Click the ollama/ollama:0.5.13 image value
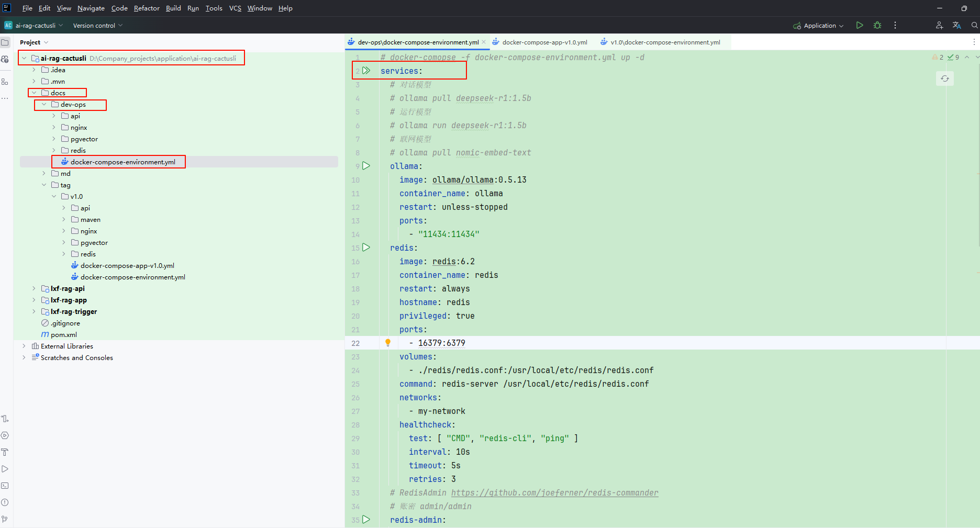 point(479,179)
